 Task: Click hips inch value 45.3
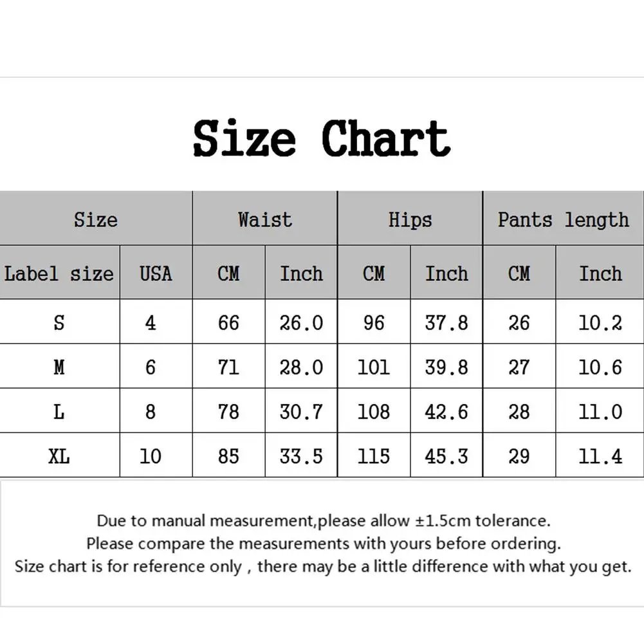pyautogui.click(x=446, y=456)
